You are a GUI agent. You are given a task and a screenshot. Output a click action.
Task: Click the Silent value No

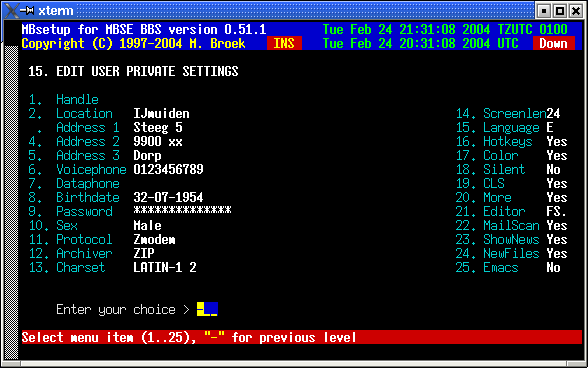click(554, 170)
